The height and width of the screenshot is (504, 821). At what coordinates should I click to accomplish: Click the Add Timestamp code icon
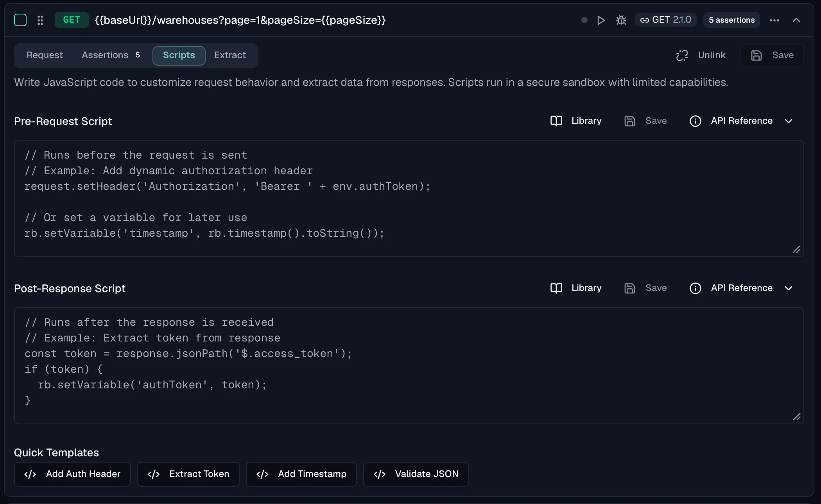(262, 474)
